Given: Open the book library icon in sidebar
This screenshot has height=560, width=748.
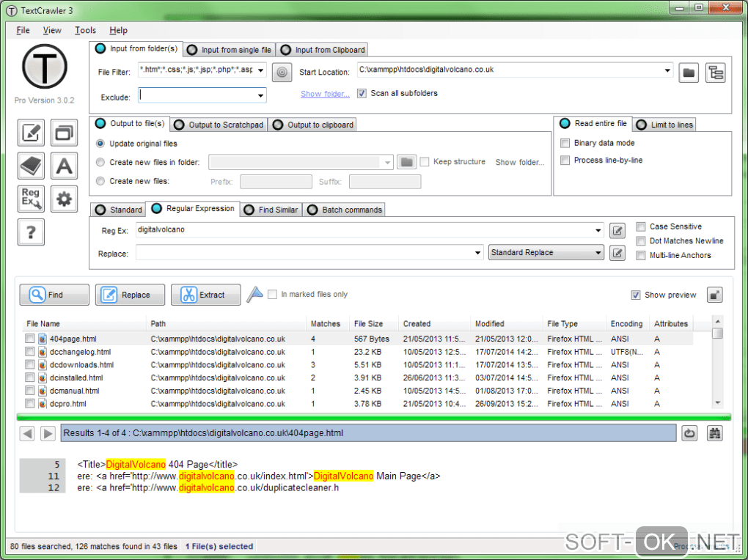Looking at the screenshot, I should click(x=31, y=166).
